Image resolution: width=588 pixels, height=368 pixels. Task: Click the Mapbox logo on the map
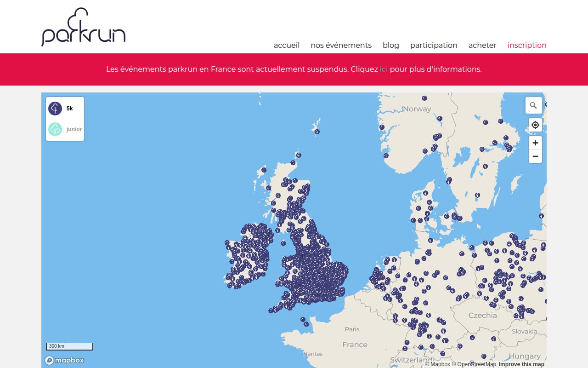(64, 360)
